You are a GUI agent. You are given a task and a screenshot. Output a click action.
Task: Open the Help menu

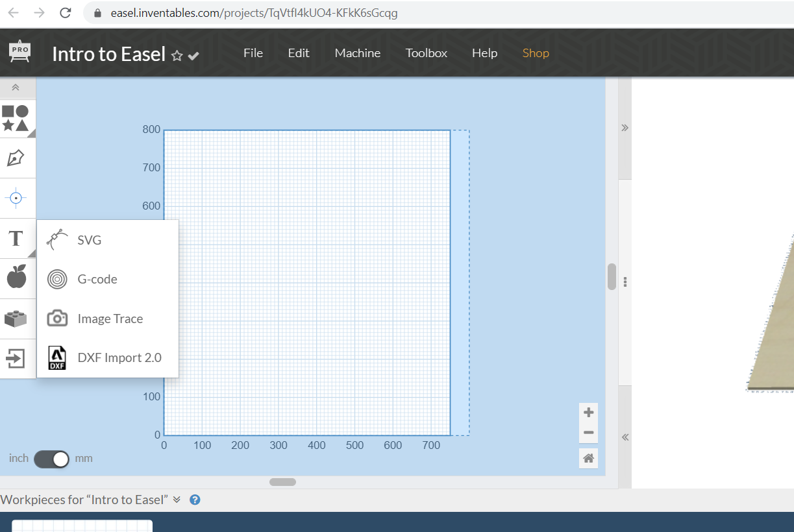484,53
